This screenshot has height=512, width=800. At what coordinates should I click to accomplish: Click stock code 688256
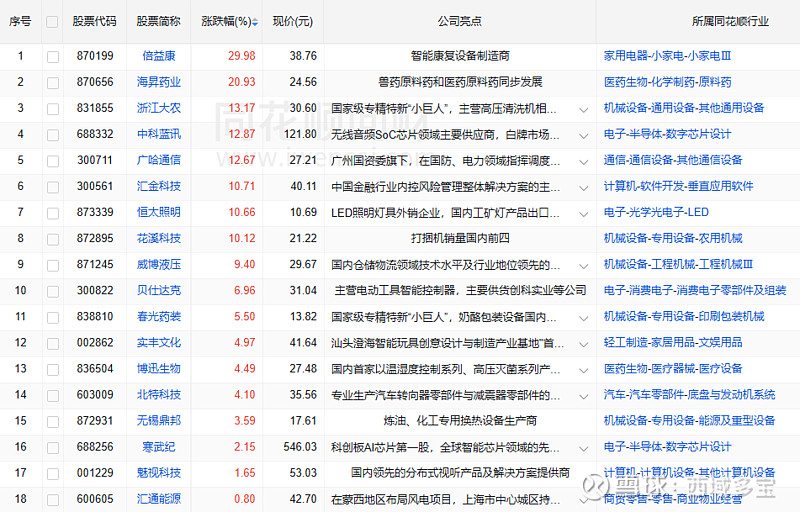(95, 447)
